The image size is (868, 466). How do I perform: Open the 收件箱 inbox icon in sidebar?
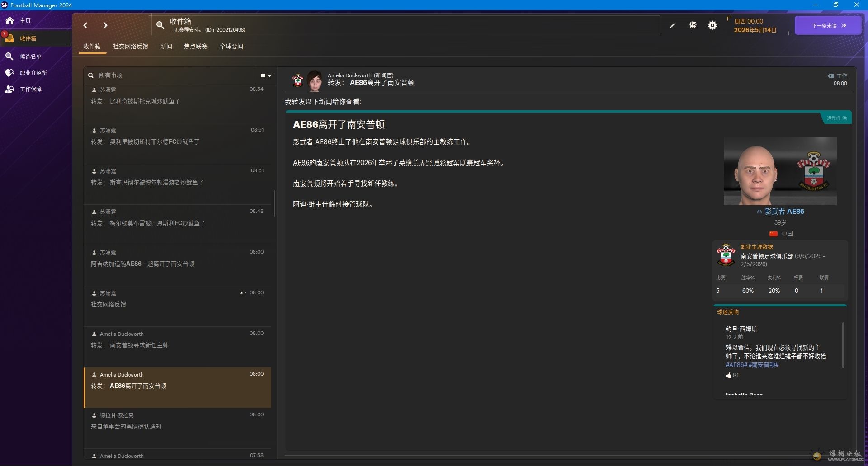click(x=9, y=38)
